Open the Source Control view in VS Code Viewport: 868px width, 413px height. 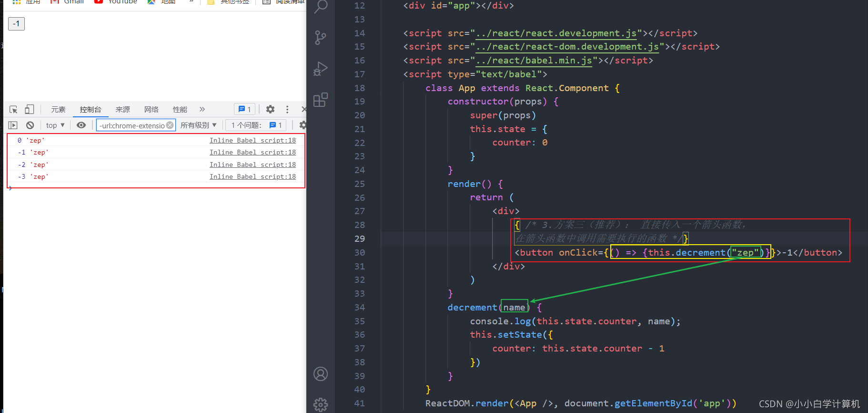[321, 38]
